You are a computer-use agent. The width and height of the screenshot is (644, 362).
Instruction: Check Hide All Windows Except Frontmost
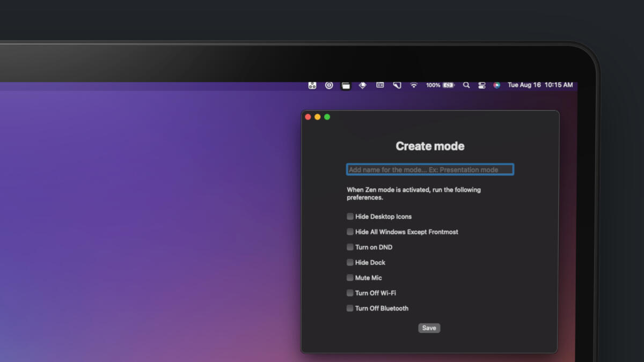tap(350, 232)
